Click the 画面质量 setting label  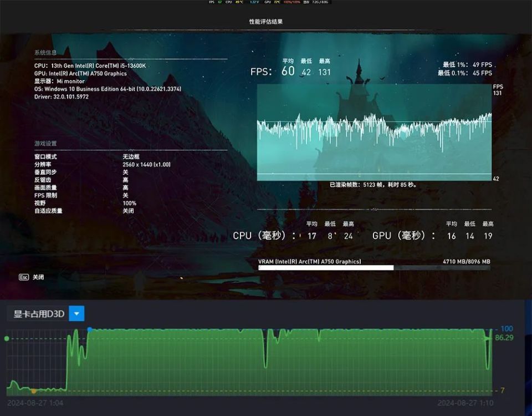(x=45, y=188)
